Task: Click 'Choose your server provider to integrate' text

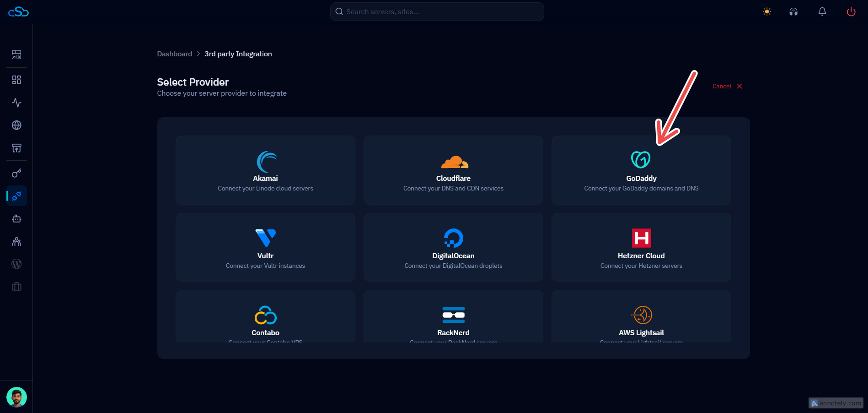Action: click(x=222, y=93)
